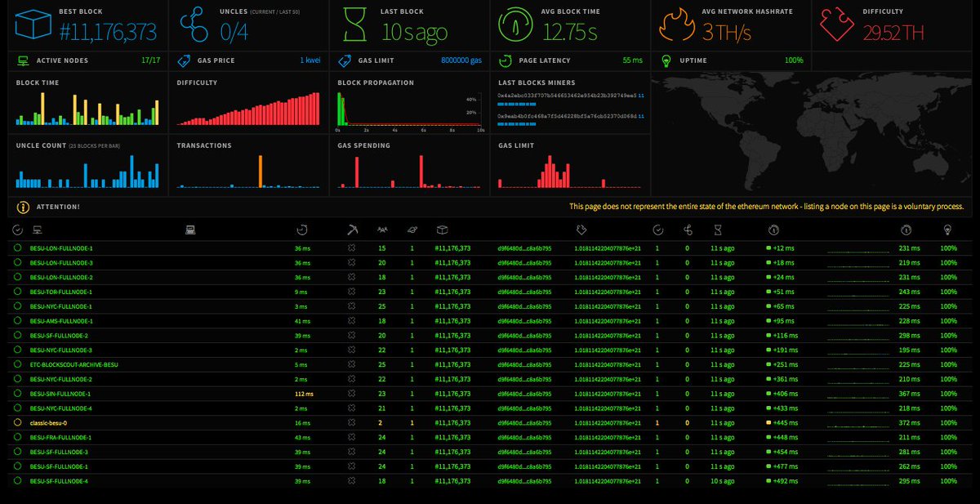Click the Avg Block Time gauge icon
980x504 pixels.
point(516,25)
